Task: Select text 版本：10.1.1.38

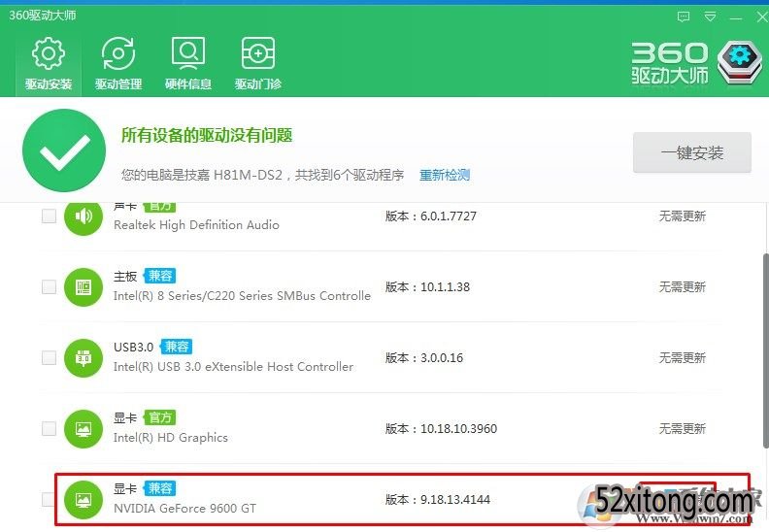Action: click(x=427, y=286)
